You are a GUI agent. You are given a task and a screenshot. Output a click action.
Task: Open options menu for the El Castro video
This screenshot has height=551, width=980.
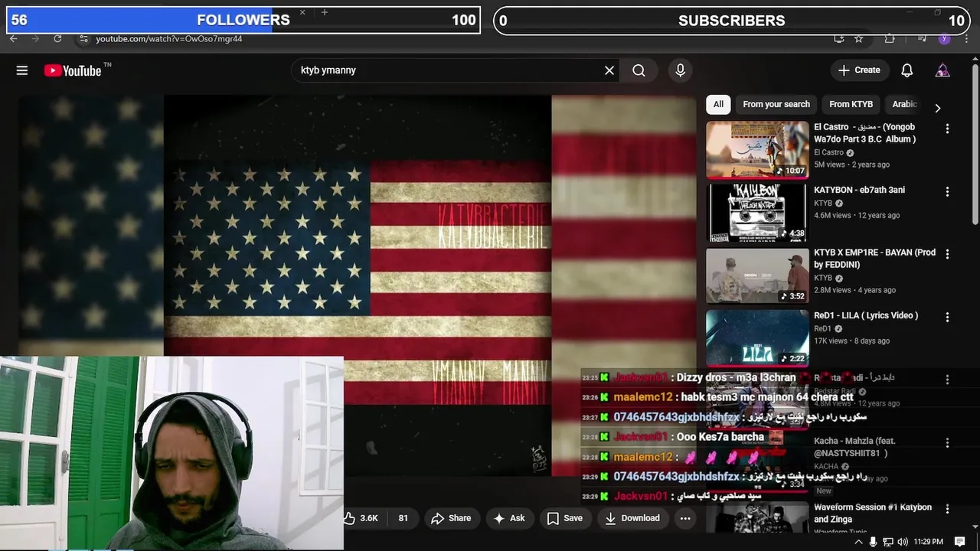947,129
